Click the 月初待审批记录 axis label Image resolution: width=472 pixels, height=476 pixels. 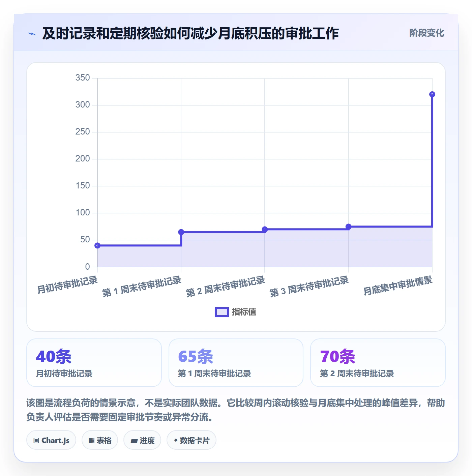pos(67,285)
